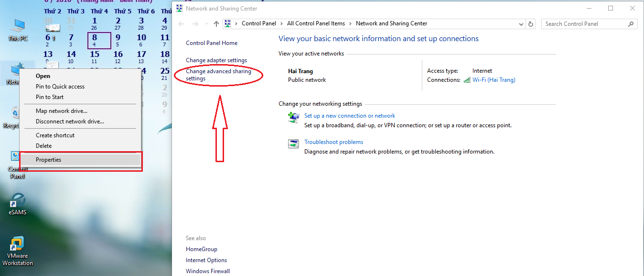Open Control Panel Home link

212,43
